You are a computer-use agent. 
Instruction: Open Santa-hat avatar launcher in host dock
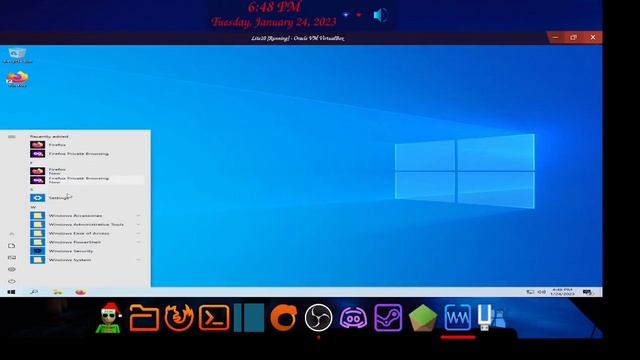click(x=109, y=318)
